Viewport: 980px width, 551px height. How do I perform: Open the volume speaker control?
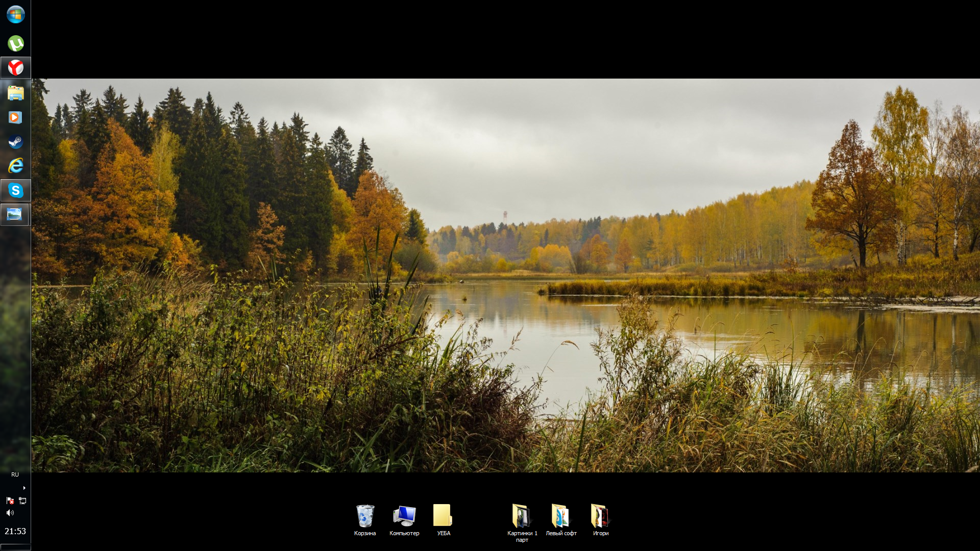click(x=10, y=513)
